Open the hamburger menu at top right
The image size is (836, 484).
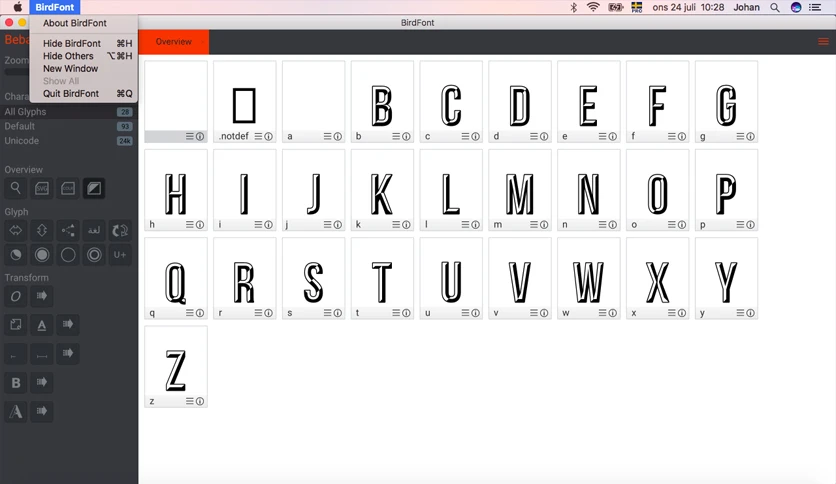(x=823, y=42)
